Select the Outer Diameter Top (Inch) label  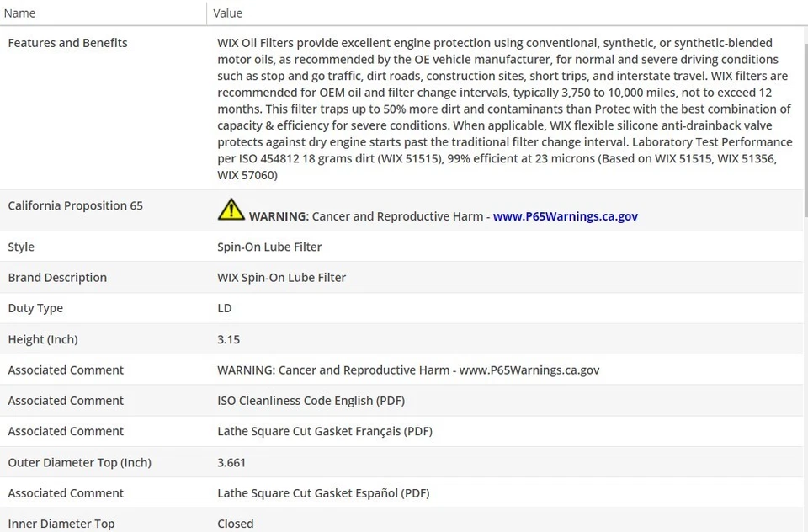79,462
